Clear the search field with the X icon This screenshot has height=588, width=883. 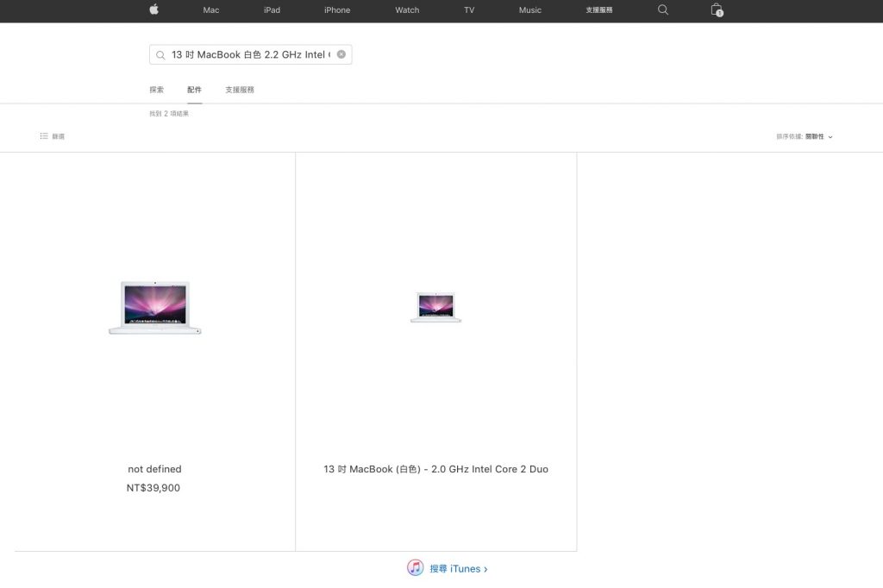[341, 54]
